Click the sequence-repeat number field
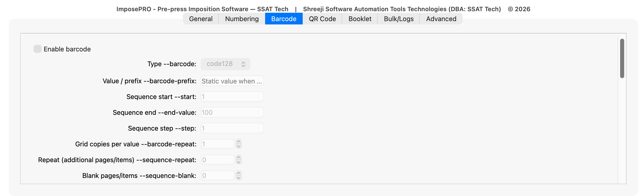 [218, 160]
